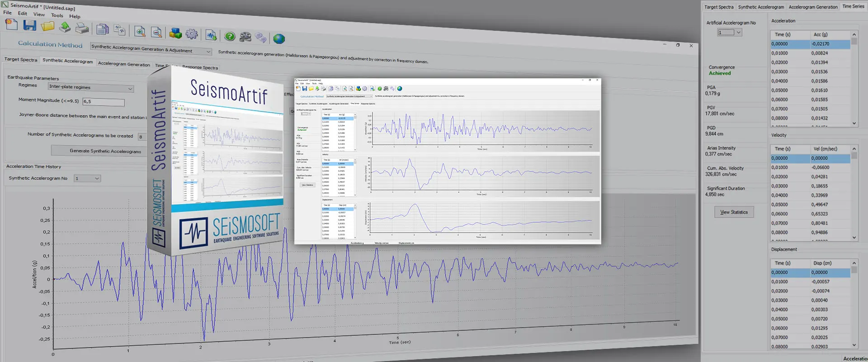Click the Acceleration table scrollbar down arrow

(x=854, y=123)
